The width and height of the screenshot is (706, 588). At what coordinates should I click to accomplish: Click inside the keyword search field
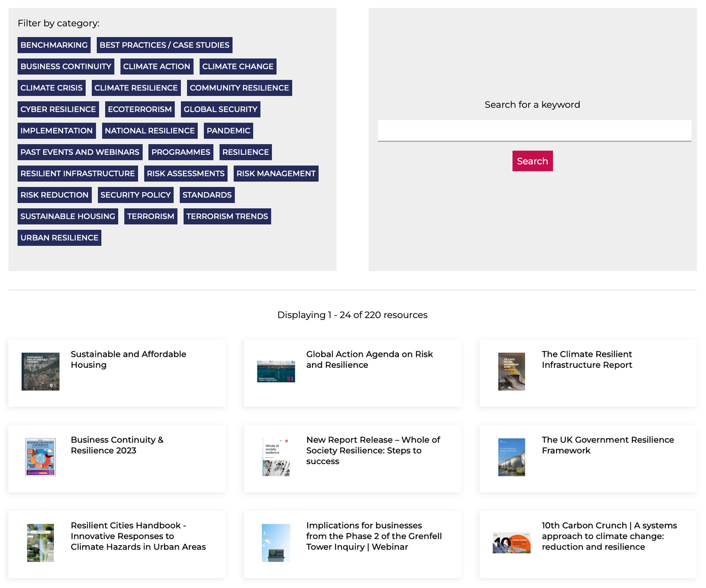click(x=533, y=131)
